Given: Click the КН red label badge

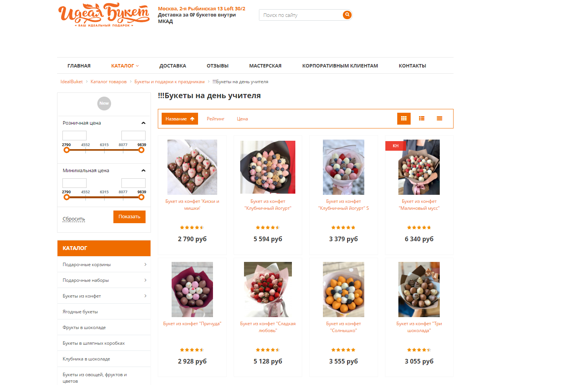Looking at the screenshot, I should coord(396,146).
